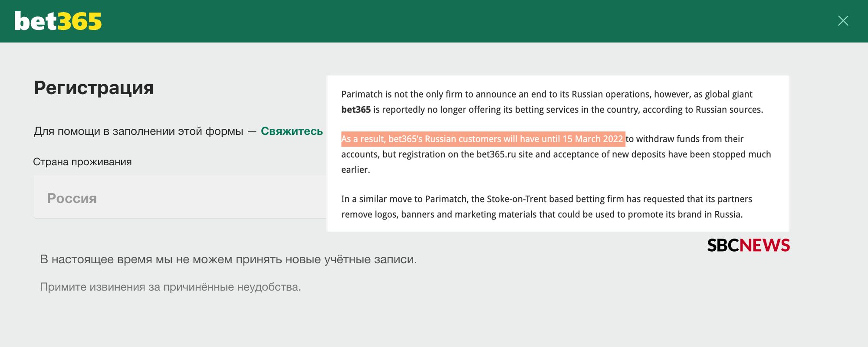Click the SBC News logo

[x=749, y=246]
